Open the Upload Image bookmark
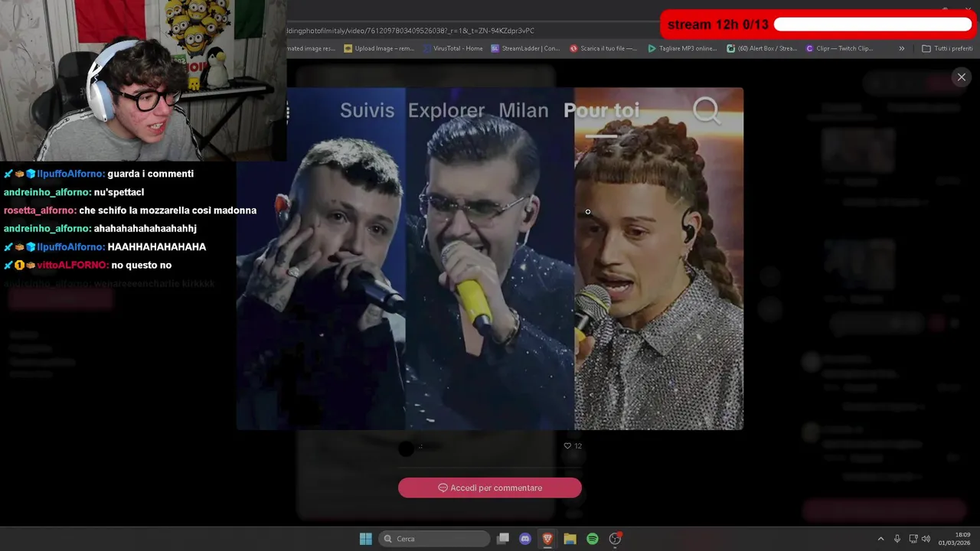 (x=380, y=48)
